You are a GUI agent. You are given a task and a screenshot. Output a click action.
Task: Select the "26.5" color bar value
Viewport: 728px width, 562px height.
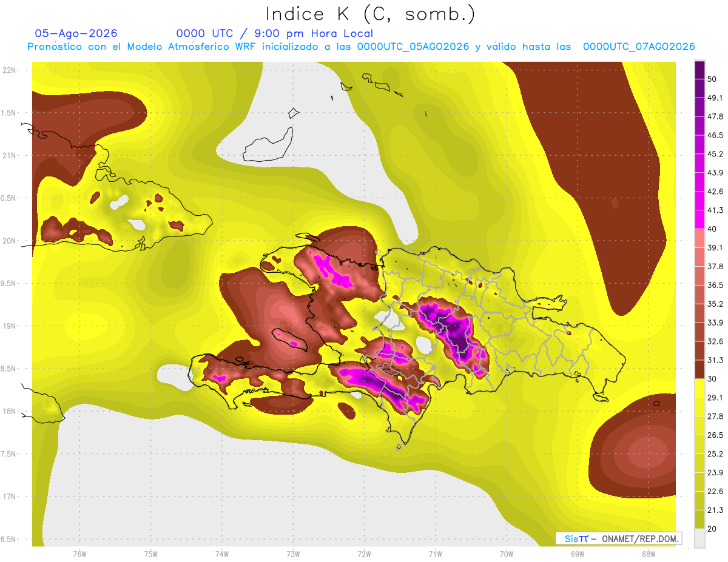click(715, 435)
